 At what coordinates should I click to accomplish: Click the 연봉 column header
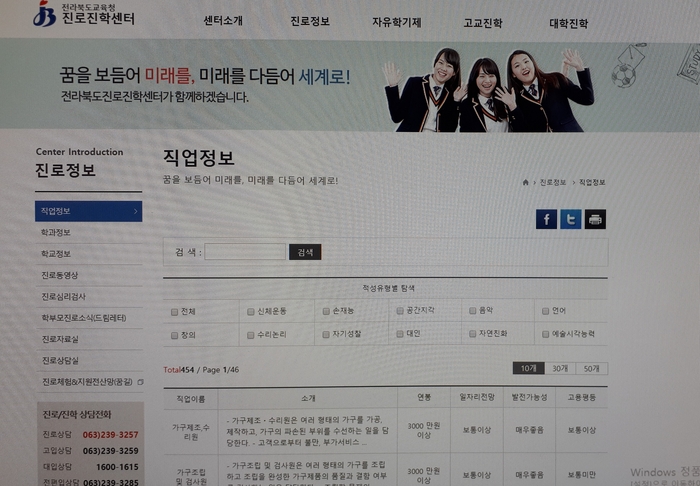tap(424, 397)
